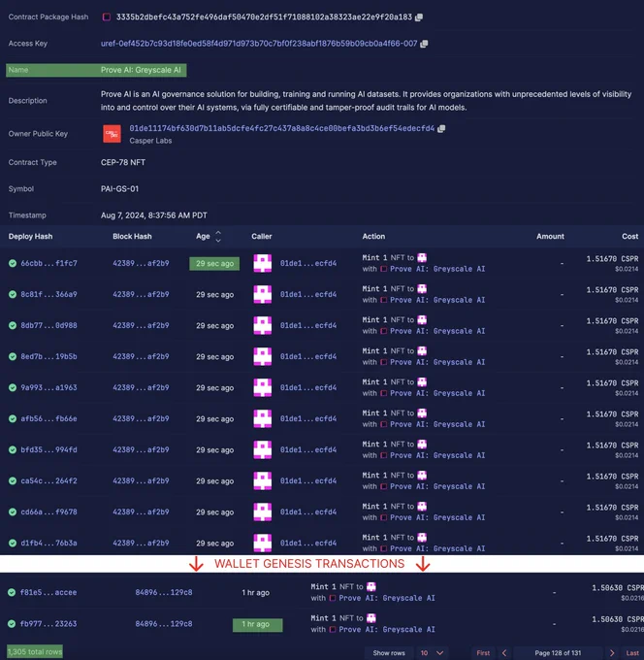Viewport: 644px width, 660px height.
Task: Open deploy hash ca54c...264f2
Action: [x=48, y=480]
